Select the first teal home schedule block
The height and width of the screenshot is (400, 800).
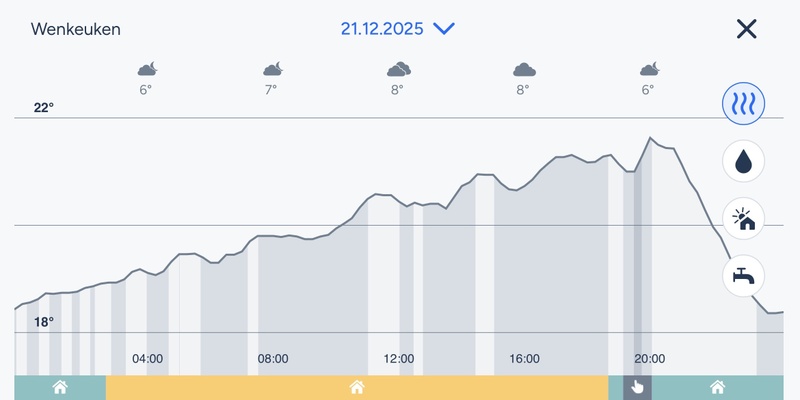[x=60, y=388]
